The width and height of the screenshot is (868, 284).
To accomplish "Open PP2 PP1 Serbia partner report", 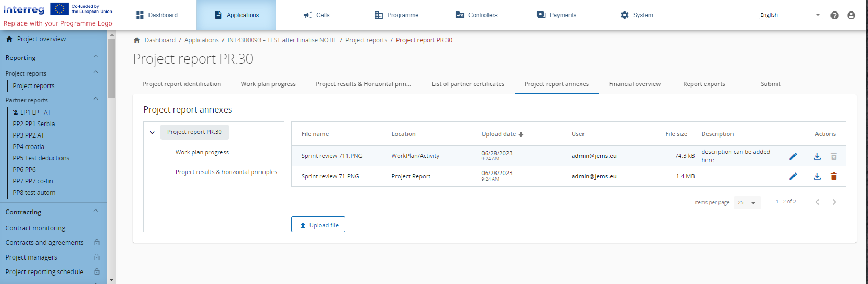I will [x=34, y=124].
